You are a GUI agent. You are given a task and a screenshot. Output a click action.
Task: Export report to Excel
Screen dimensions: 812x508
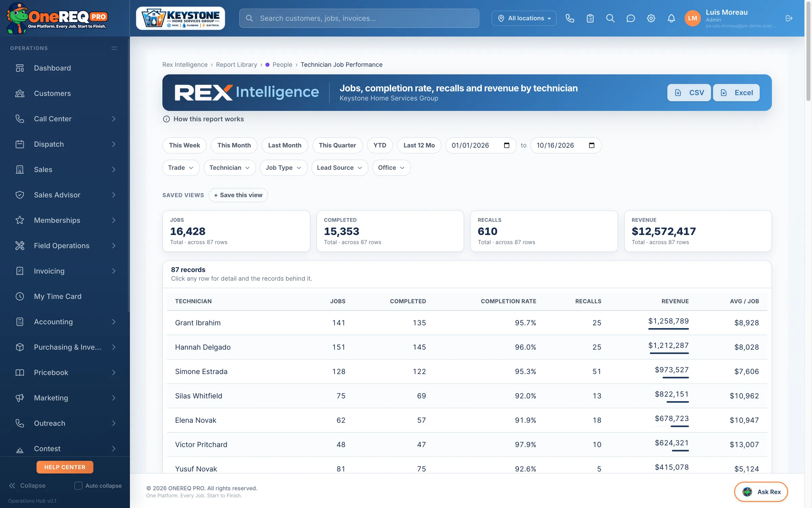[736, 93]
